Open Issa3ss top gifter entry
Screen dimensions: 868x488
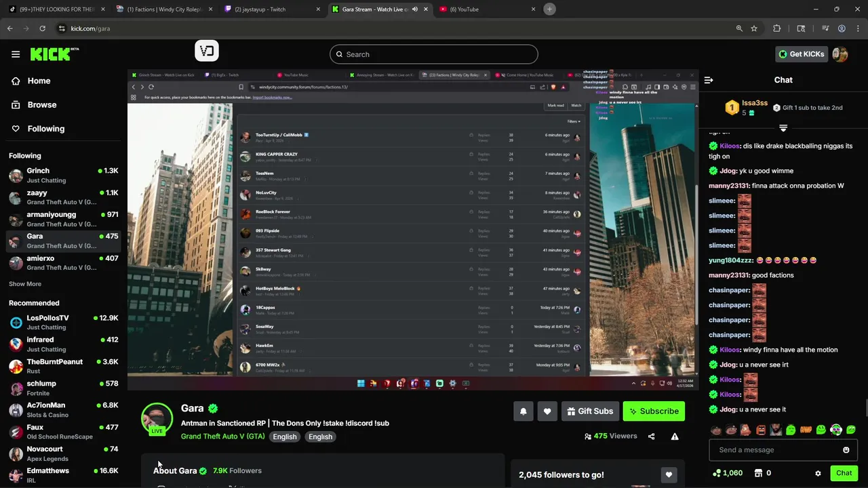(x=747, y=107)
